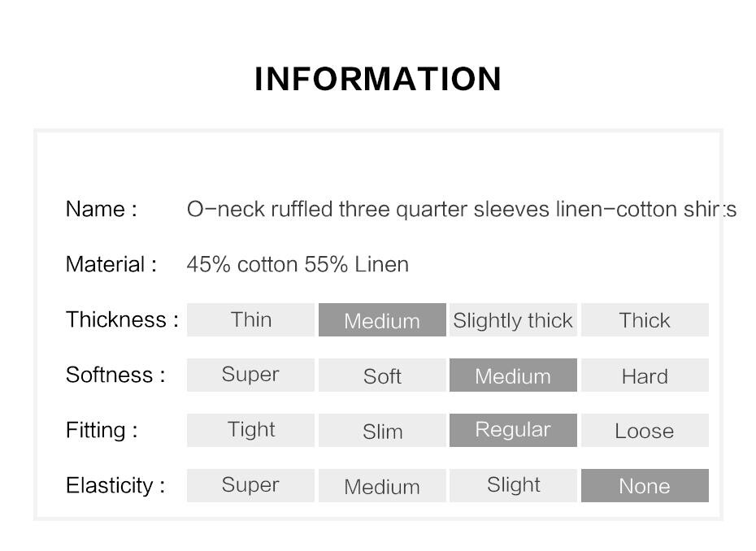Choose Loose fitting option
The height and width of the screenshot is (551, 756).
(645, 430)
